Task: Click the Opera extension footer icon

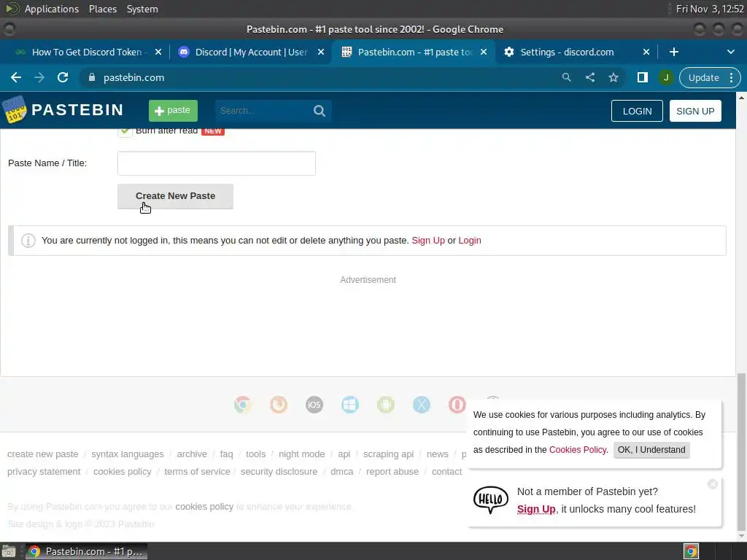Action: coord(457,405)
